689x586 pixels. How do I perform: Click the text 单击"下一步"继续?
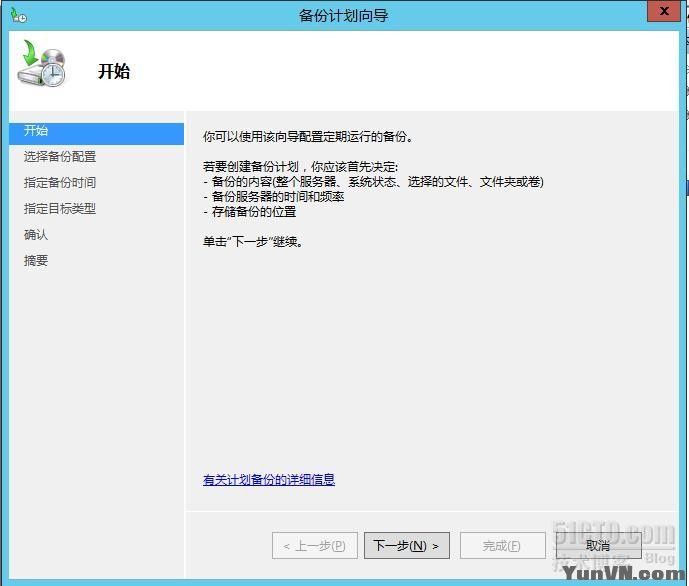coord(253,242)
